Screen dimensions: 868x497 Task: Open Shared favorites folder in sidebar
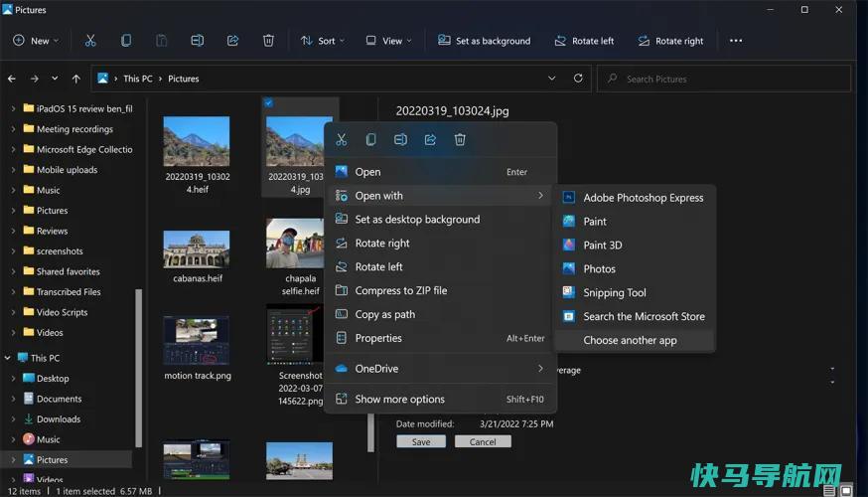tap(69, 271)
